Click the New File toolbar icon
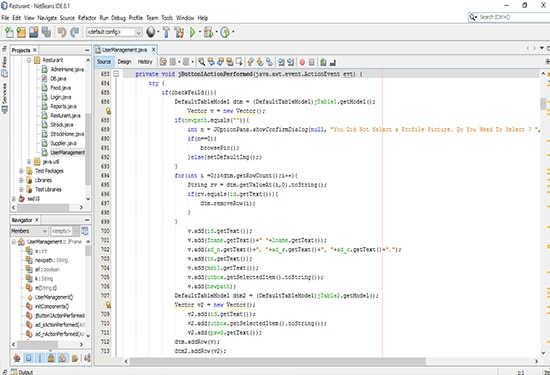The image size is (550, 375). click(9, 32)
